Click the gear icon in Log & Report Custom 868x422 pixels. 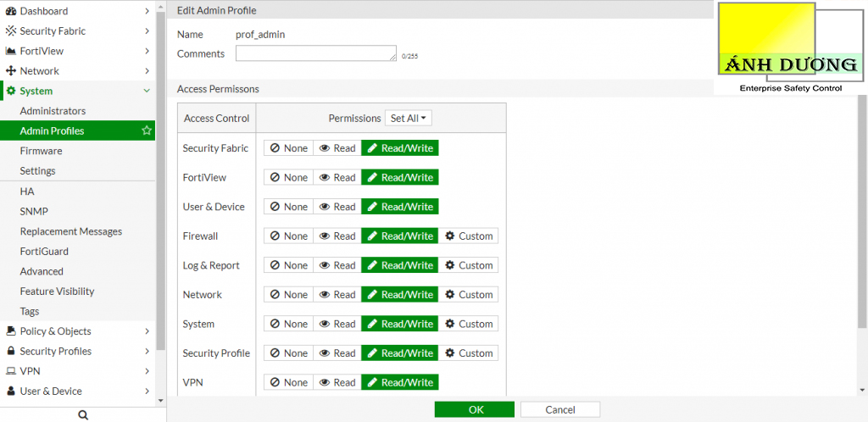pos(450,265)
